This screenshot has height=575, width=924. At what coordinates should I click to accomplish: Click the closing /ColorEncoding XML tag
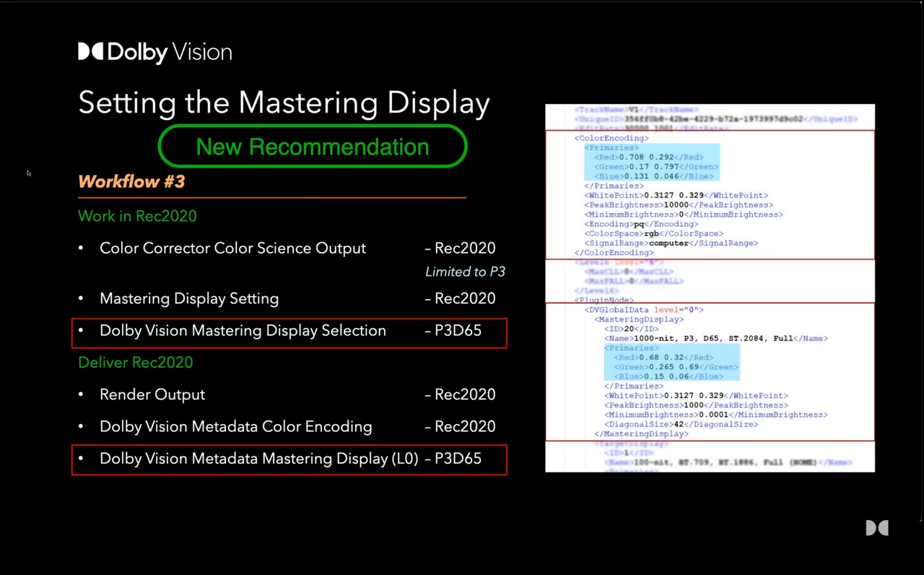pyautogui.click(x=614, y=253)
